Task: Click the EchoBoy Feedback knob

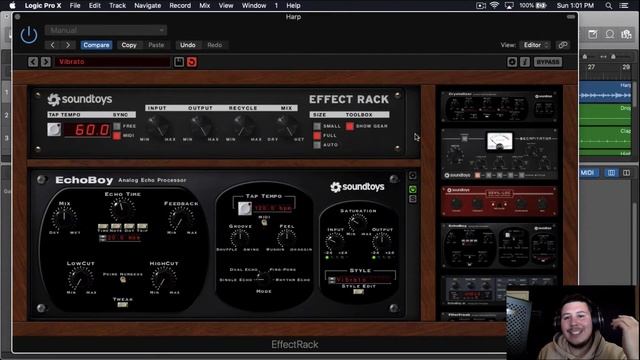Action: [181, 218]
